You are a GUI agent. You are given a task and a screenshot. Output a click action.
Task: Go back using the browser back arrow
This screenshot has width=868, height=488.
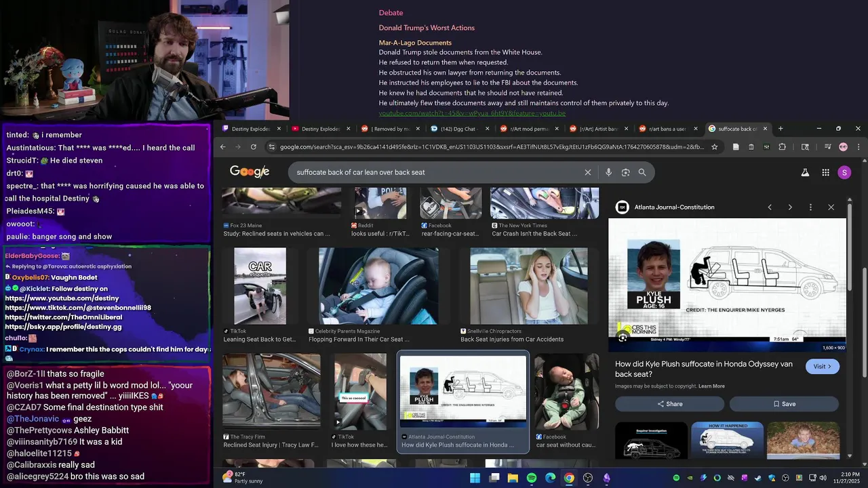click(x=222, y=146)
